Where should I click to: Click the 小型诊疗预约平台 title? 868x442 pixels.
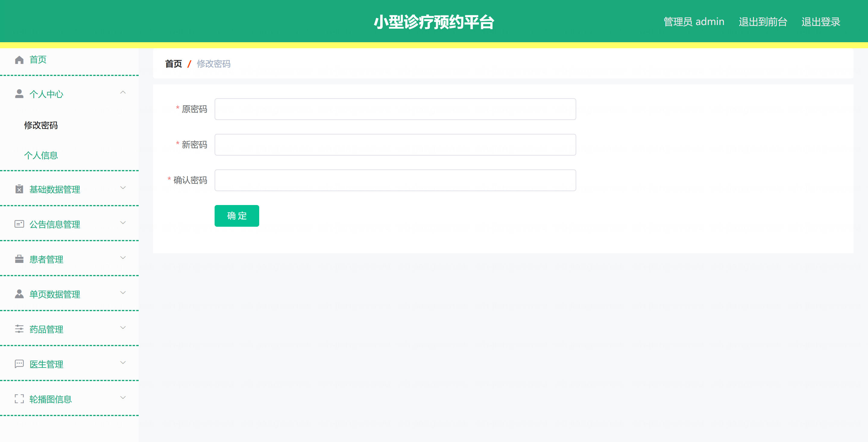coord(434,22)
